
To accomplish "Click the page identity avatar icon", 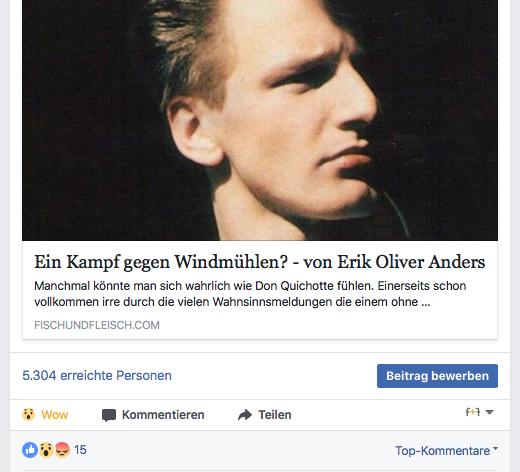I will tap(473, 412).
